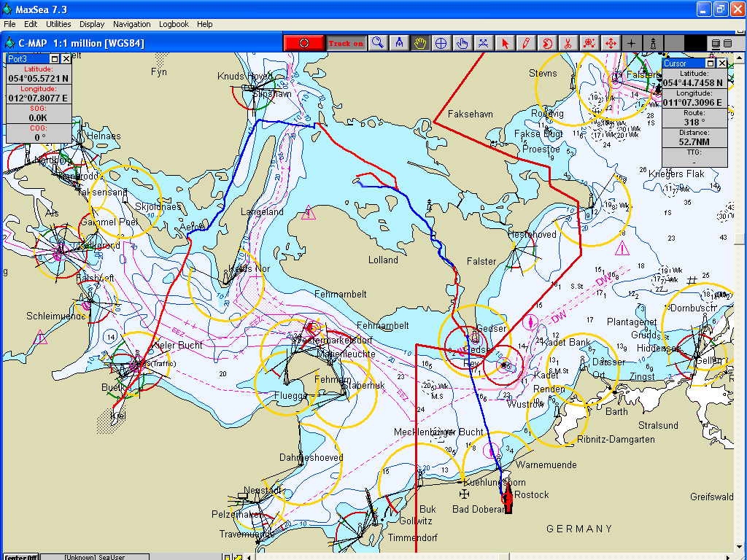The height and width of the screenshot is (560, 747).
Task: Open the Logbook menu
Action: coord(174,24)
